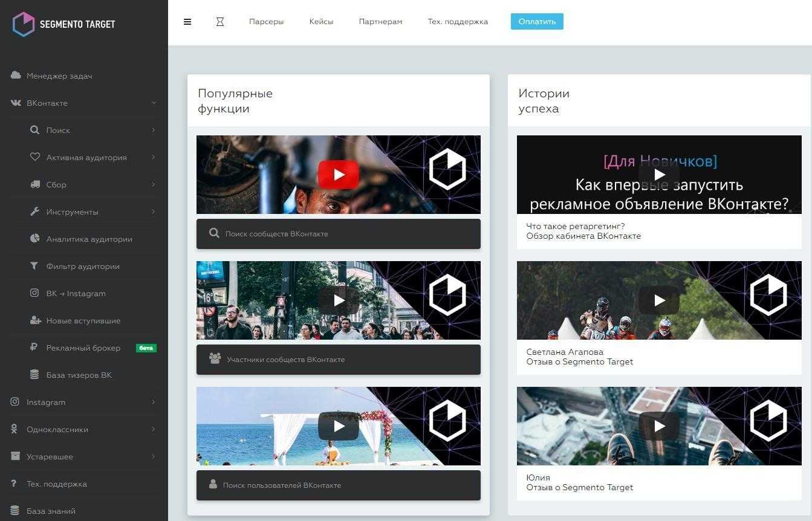
Task: Click the user-plus icon for Новые вступившие
Action: (35, 320)
